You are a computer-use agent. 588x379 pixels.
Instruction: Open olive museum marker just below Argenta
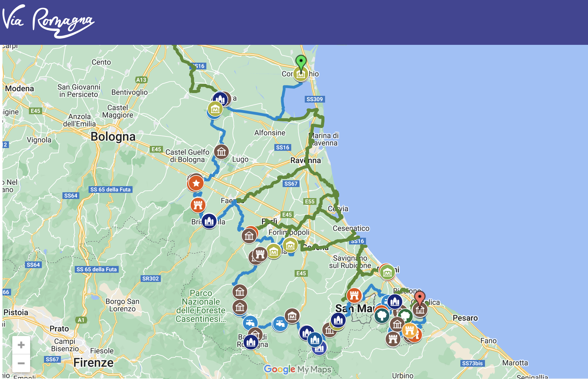(215, 109)
